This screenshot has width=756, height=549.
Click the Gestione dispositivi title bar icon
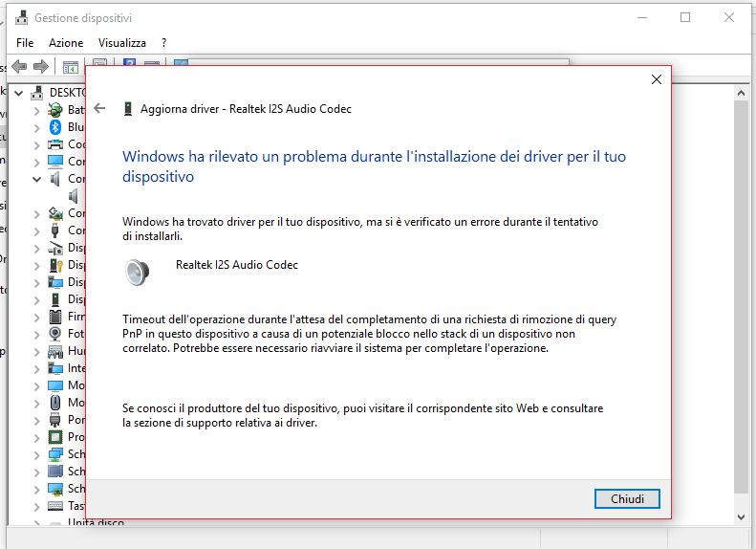(x=22, y=18)
